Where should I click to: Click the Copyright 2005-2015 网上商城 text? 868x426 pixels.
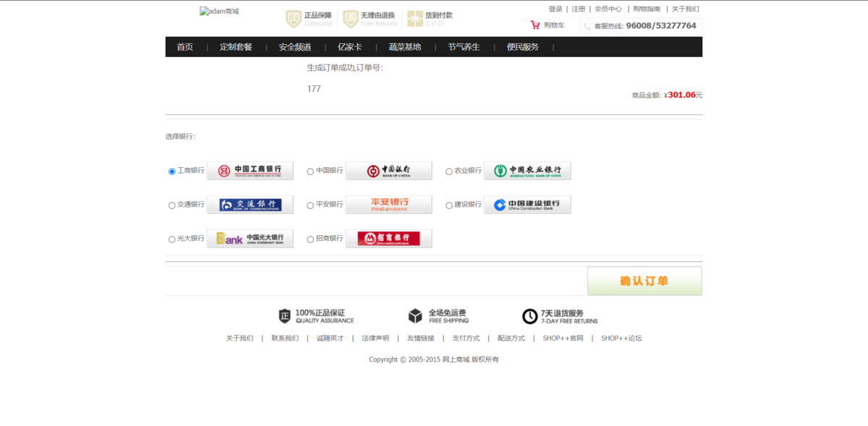[434, 359]
